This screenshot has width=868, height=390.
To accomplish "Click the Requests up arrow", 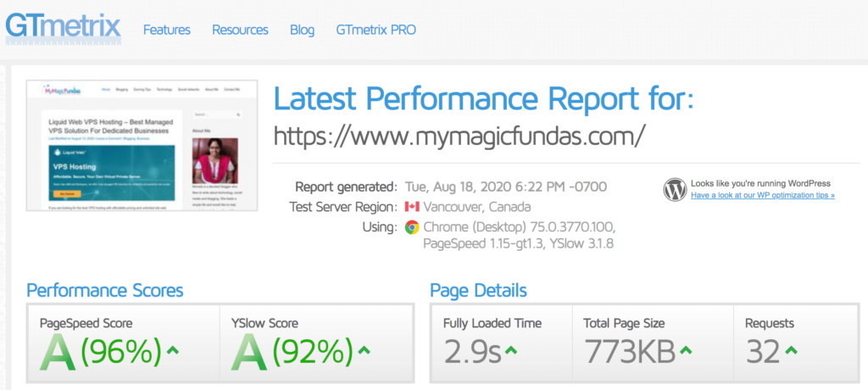I will click(791, 350).
